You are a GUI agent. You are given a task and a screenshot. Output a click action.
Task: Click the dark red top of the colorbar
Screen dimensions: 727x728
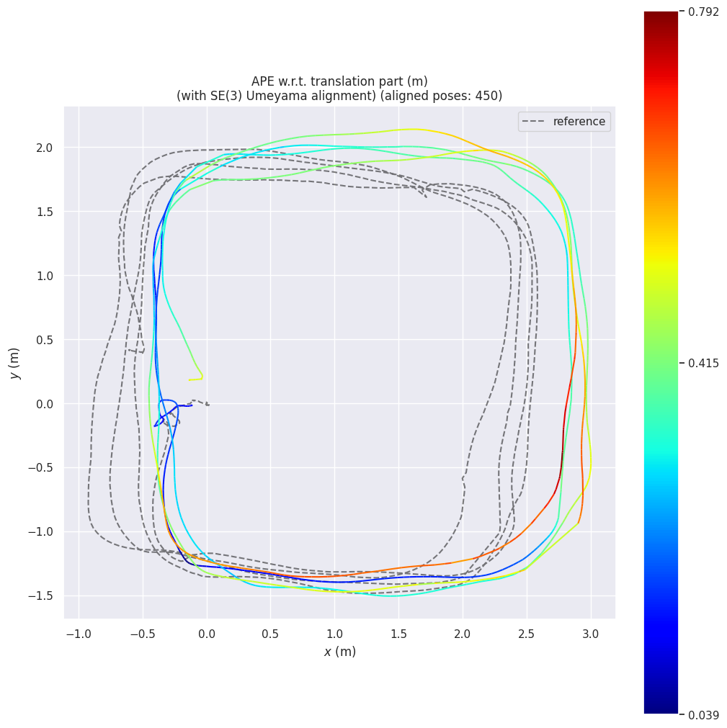pyautogui.click(x=661, y=18)
